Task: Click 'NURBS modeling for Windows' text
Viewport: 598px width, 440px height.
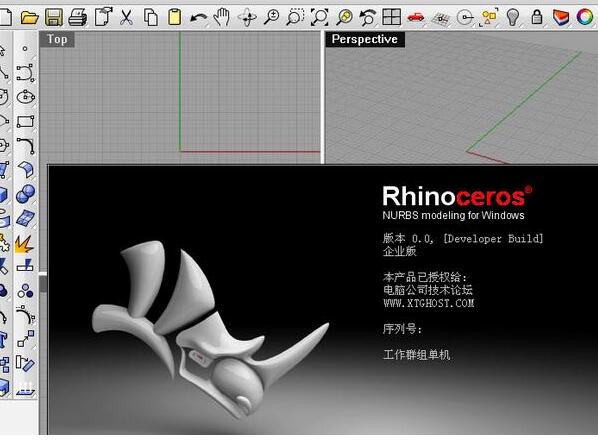Action: point(453,215)
